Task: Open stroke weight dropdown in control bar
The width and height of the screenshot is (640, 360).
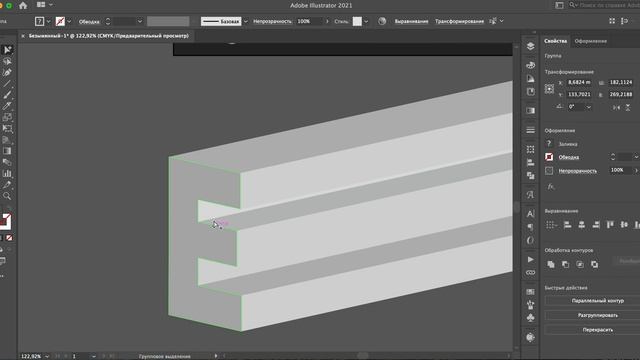Action: click(x=140, y=21)
